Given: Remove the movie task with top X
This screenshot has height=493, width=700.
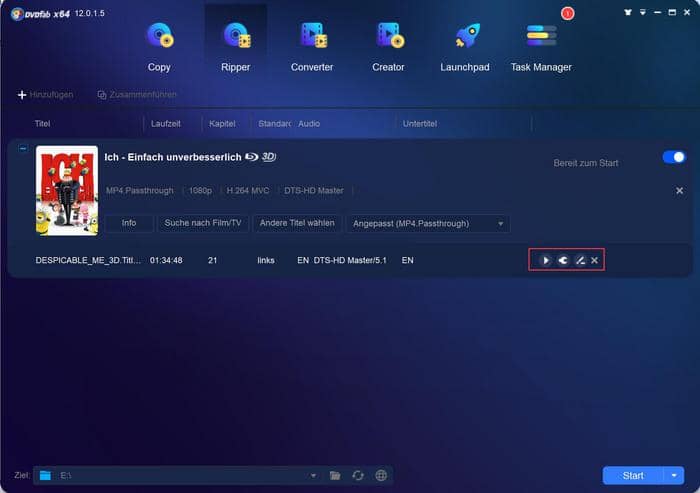Looking at the screenshot, I should coord(679,191).
